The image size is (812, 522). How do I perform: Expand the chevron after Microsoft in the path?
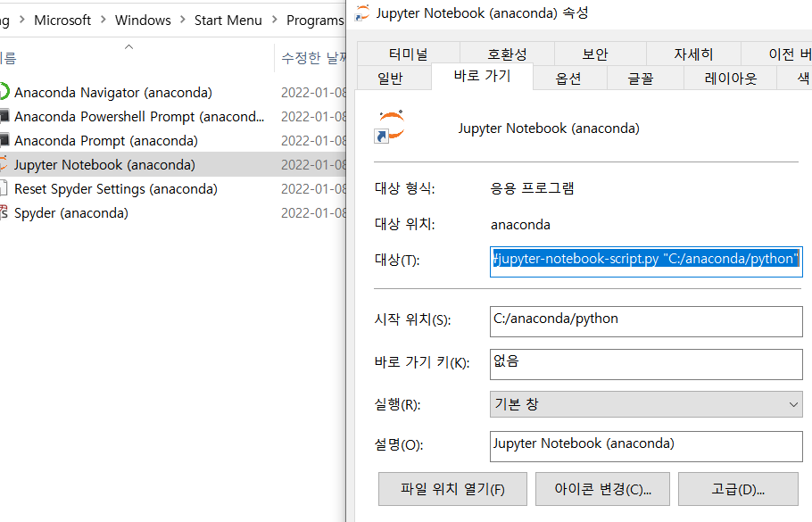(x=103, y=20)
